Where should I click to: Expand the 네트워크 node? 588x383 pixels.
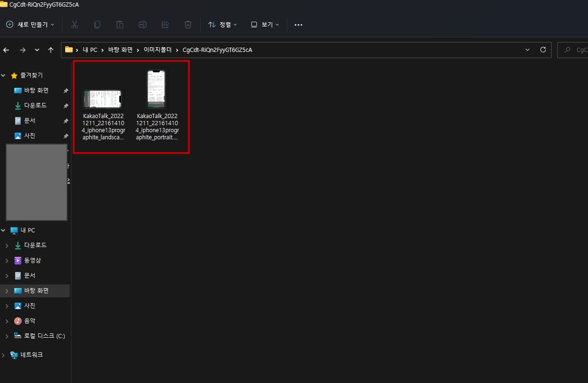pyautogui.click(x=3, y=355)
